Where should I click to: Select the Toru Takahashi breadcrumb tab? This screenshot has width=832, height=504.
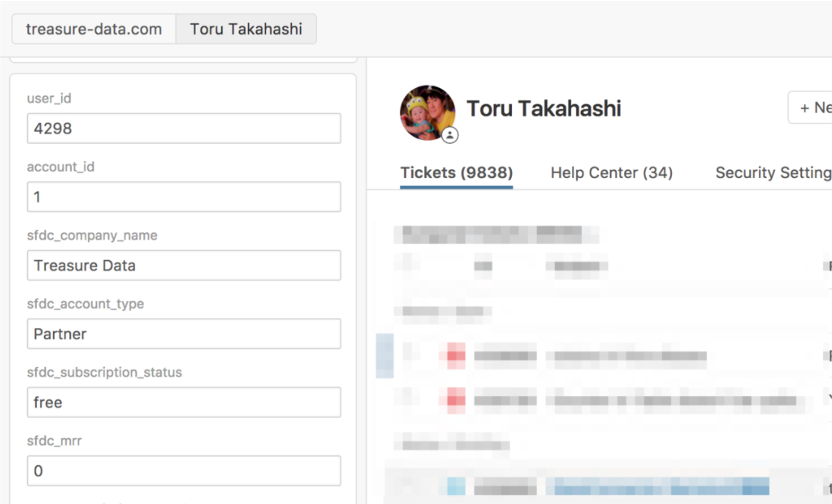pyautogui.click(x=246, y=29)
